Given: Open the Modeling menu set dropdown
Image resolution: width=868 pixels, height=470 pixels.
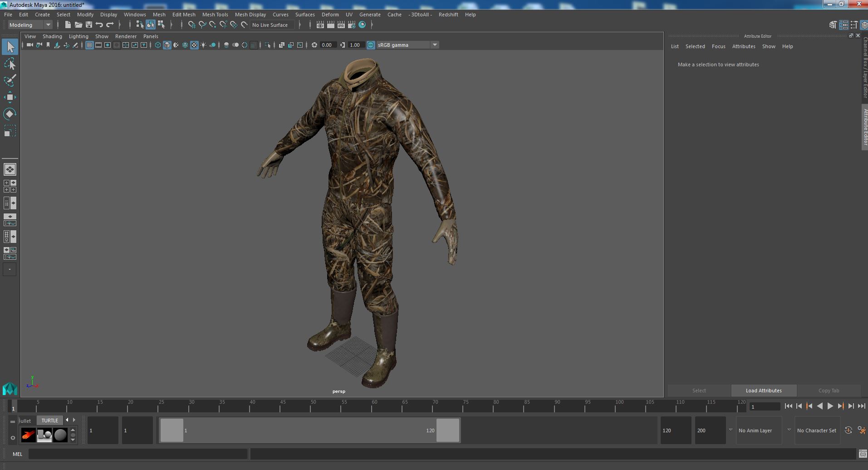Looking at the screenshot, I should pyautogui.click(x=30, y=25).
